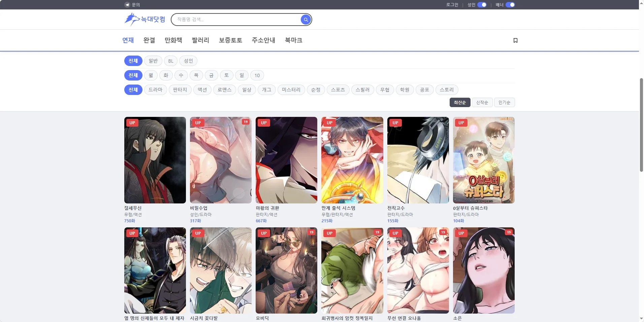Click the magnifier search button
The width and height of the screenshot is (644, 322).
point(305,20)
